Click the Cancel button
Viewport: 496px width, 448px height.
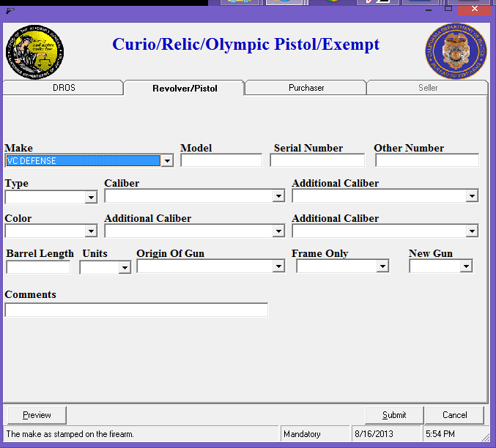click(454, 415)
